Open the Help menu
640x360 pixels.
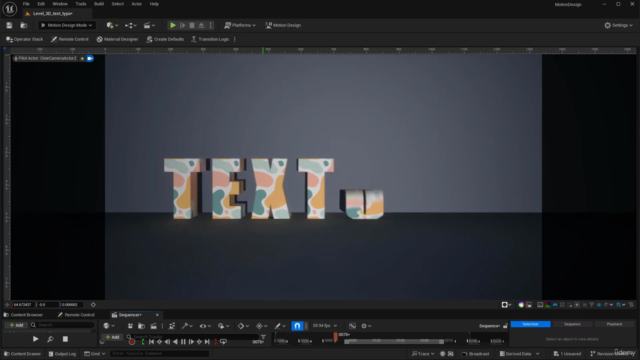[154, 4]
